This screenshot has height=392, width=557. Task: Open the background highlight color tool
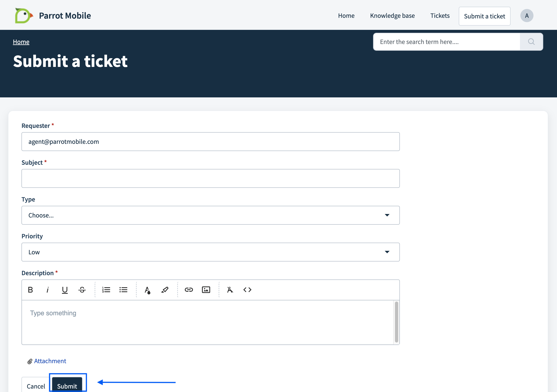[165, 290]
